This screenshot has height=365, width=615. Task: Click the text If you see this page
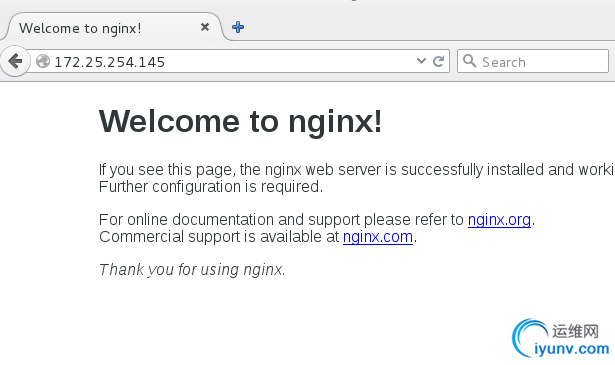coord(167,170)
